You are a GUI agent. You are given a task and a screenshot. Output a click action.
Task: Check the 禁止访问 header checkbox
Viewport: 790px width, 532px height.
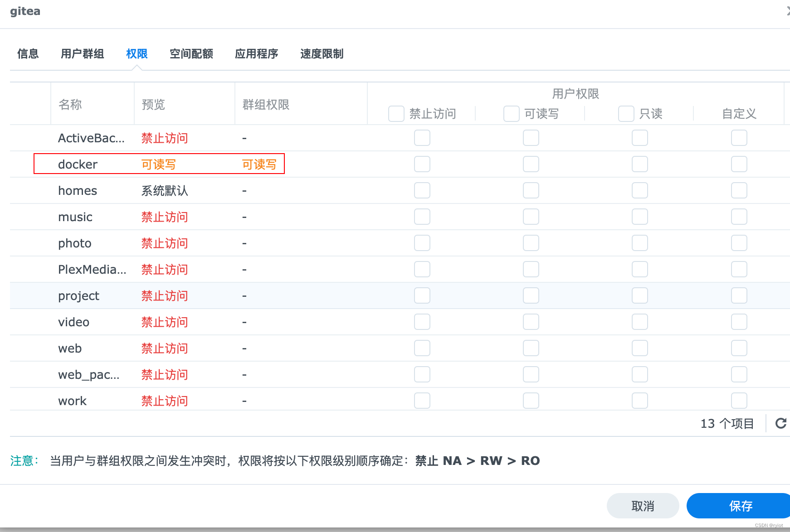click(396, 114)
